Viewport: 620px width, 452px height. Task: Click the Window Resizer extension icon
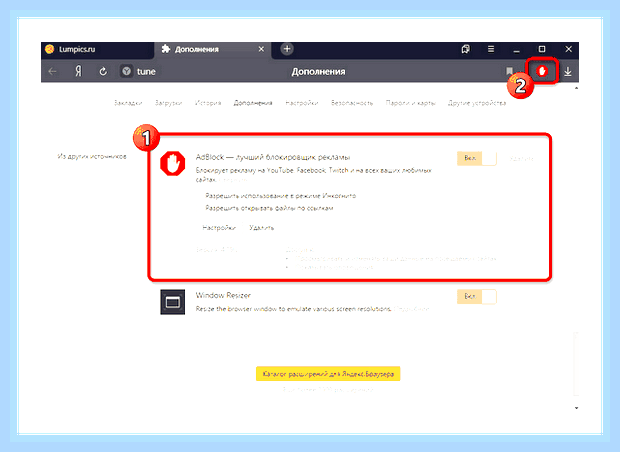point(173,302)
